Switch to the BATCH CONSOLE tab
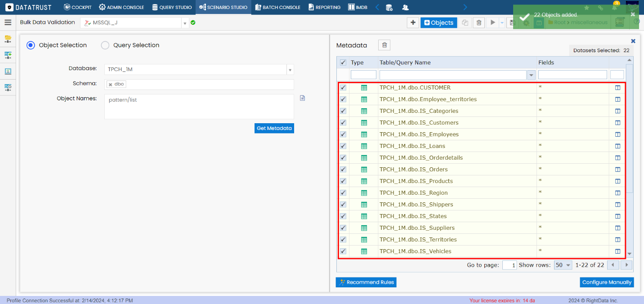The width and height of the screenshot is (644, 304). [x=277, y=7]
